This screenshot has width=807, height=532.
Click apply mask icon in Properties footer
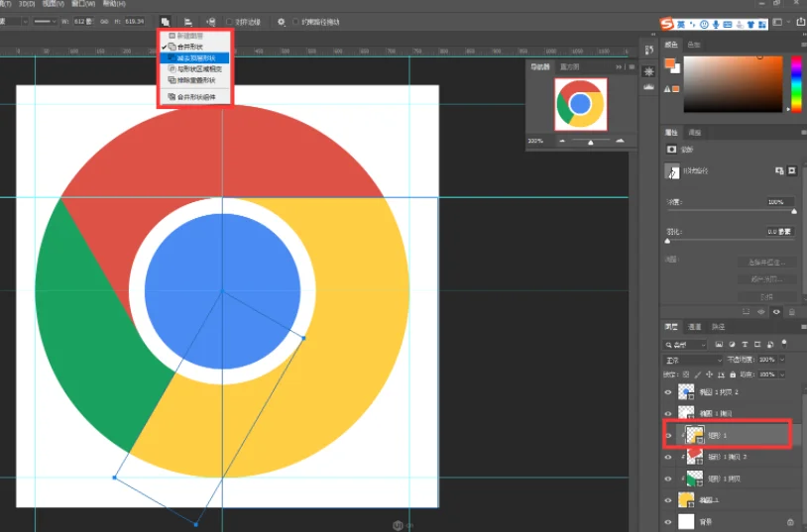[x=761, y=312]
